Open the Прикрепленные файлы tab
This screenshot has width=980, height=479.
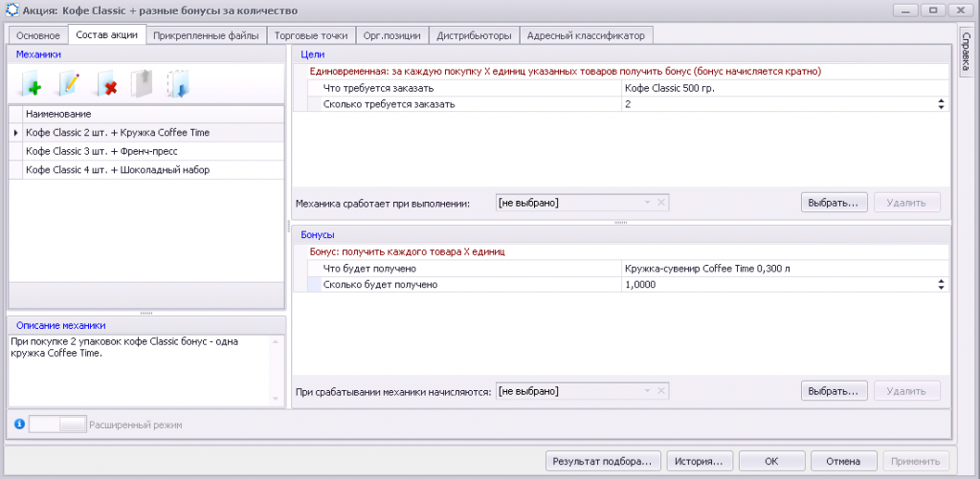click(x=207, y=35)
